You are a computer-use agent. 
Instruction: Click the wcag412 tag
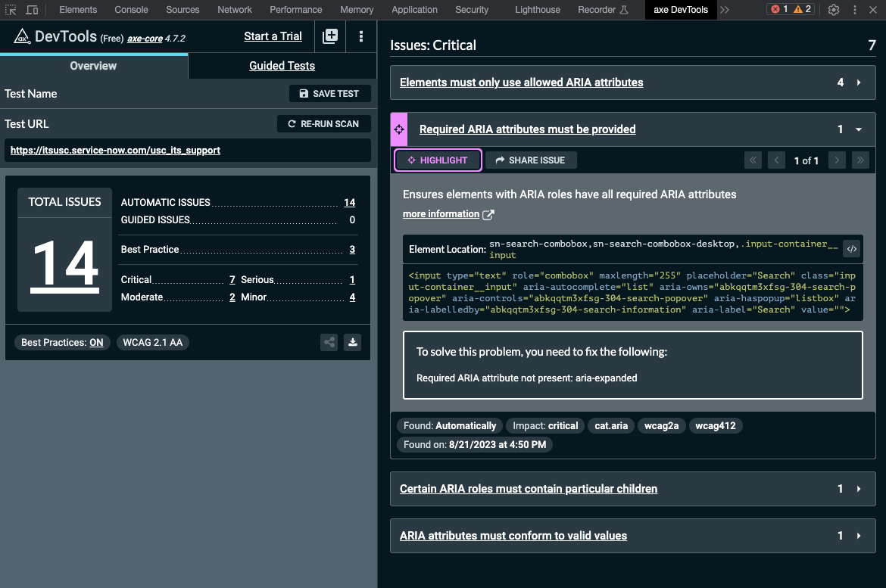point(716,426)
